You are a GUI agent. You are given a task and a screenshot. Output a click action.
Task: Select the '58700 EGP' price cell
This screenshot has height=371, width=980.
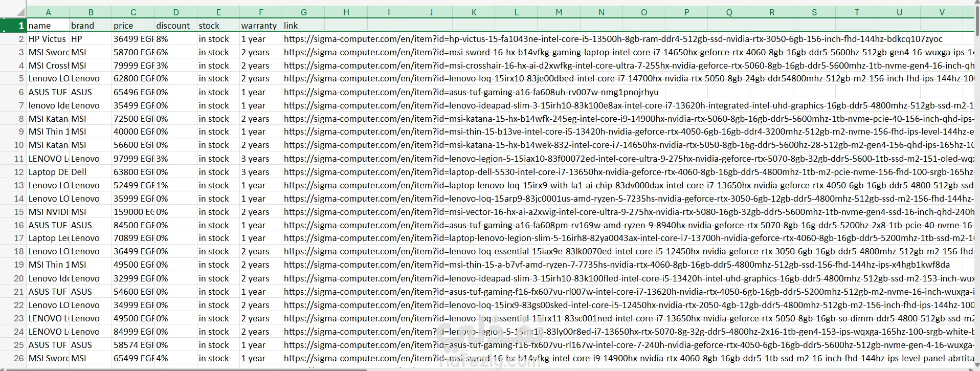pos(133,52)
